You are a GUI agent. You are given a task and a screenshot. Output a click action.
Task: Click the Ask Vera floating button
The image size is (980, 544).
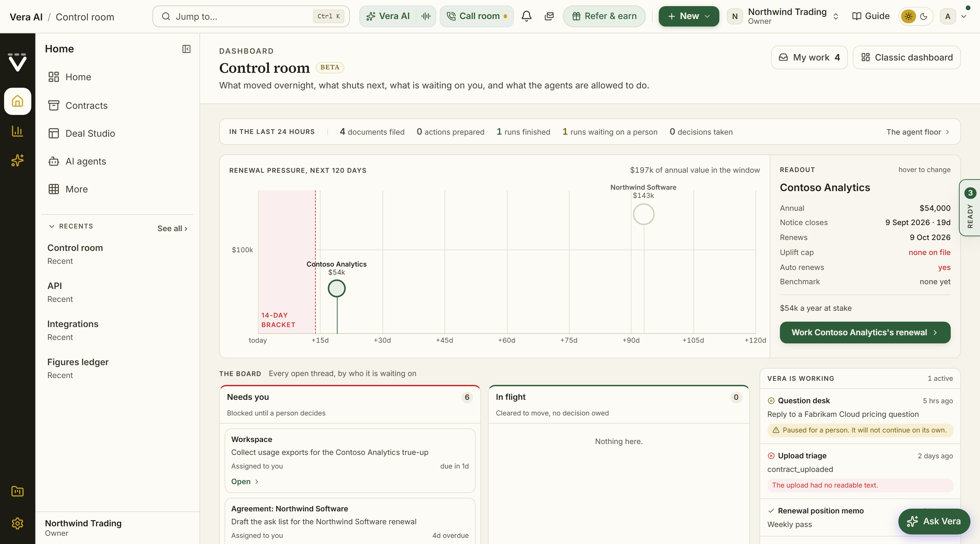tap(934, 522)
